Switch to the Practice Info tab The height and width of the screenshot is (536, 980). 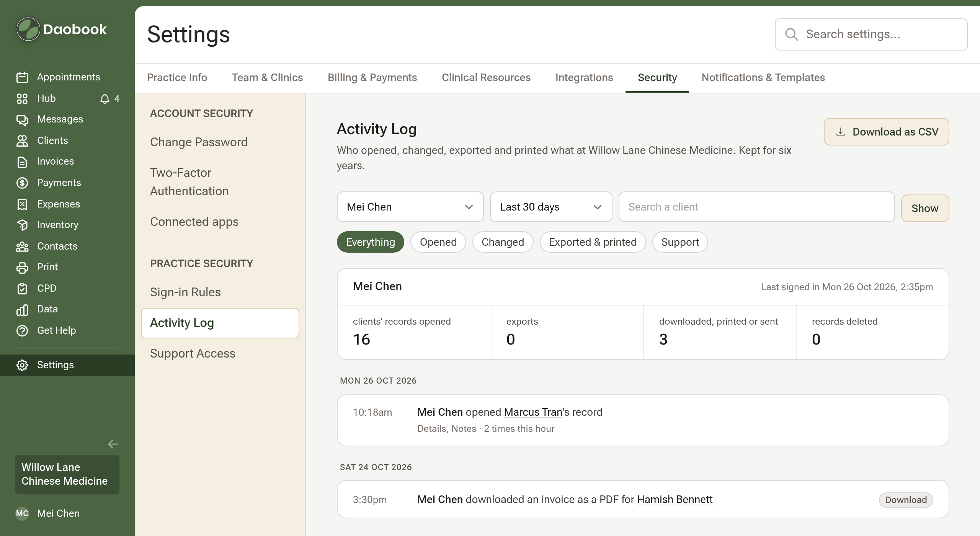point(177,78)
